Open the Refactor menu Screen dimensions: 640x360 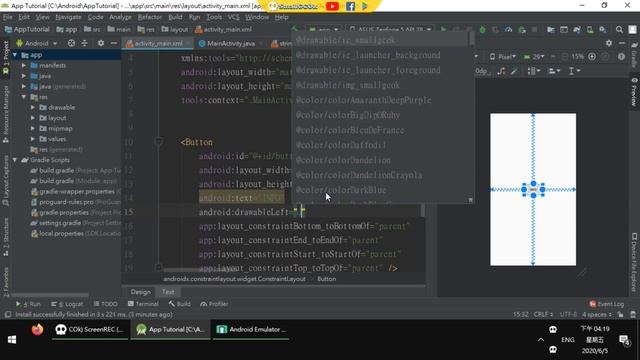pyautogui.click(x=149, y=17)
